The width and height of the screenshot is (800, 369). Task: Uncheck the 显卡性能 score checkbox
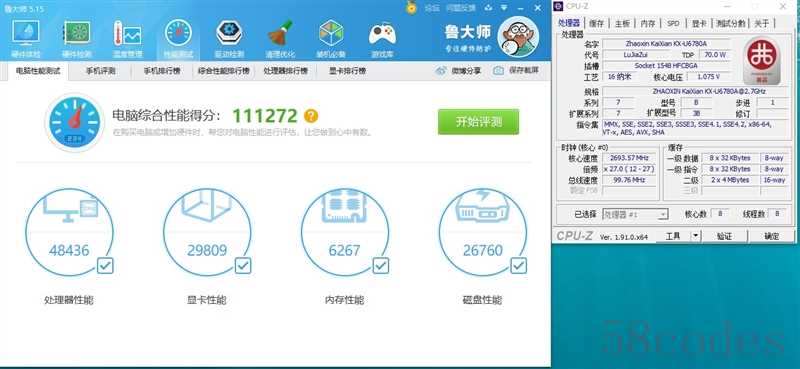pos(243,265)
